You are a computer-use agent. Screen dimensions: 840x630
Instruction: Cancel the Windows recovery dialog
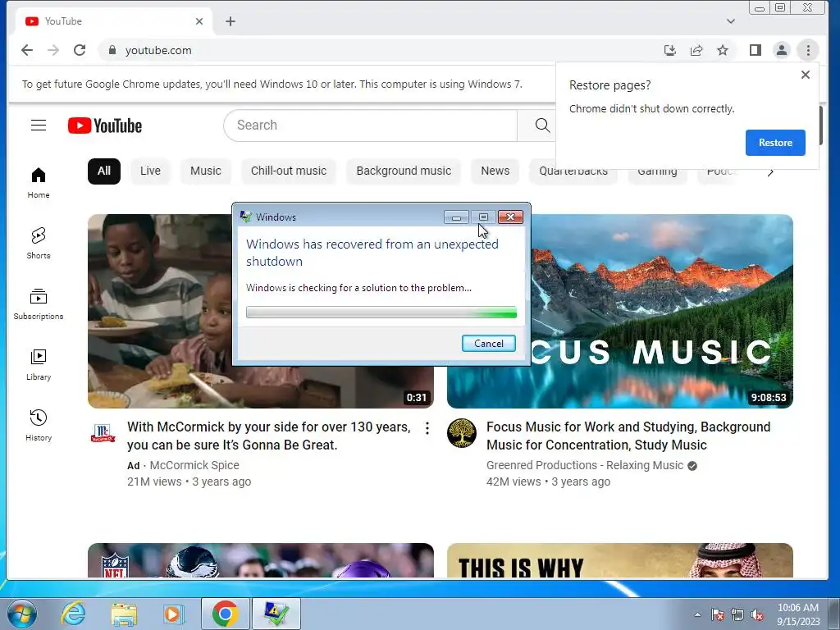click(489, 344)
